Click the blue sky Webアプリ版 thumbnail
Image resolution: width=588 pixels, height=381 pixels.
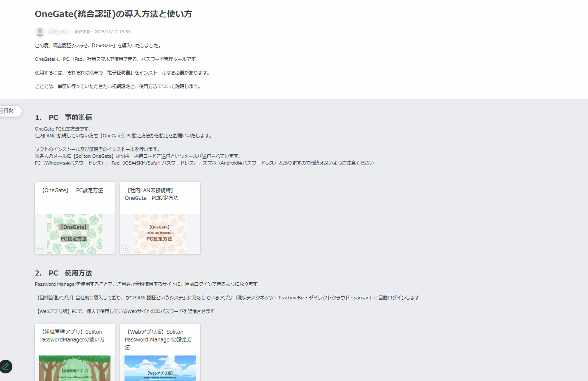coord(160,368)
